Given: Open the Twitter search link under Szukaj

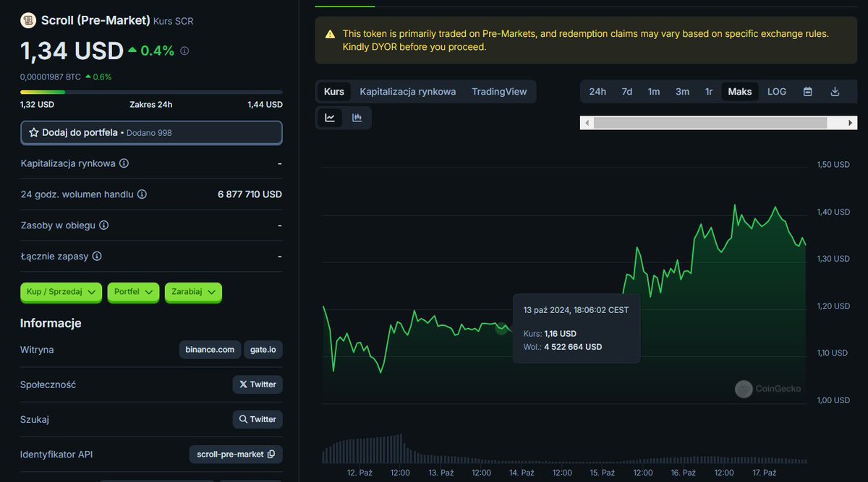Looking at the screenshot, I should click(258, 419).
